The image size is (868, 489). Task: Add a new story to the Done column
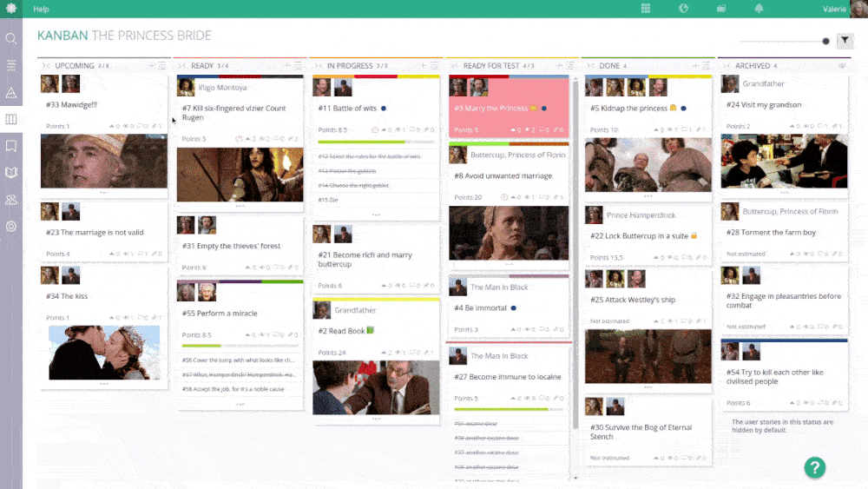click(695, 65)
